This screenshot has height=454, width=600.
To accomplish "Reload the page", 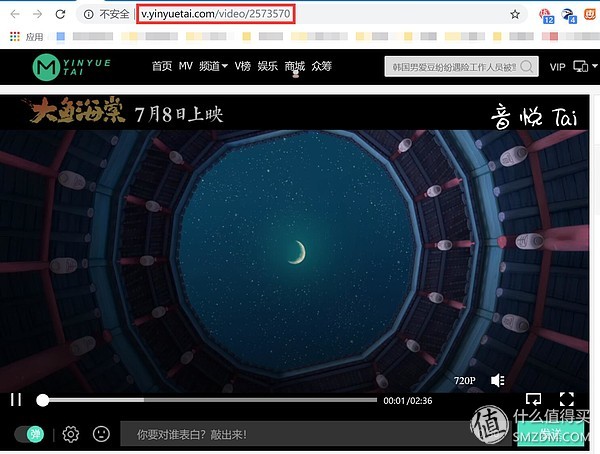I will point(60,14).
